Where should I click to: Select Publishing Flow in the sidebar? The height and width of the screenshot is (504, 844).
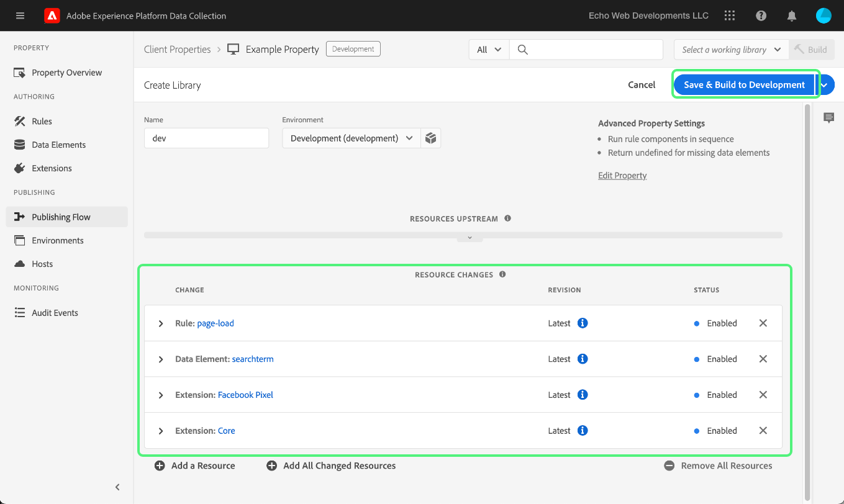(x=67, y=217)
